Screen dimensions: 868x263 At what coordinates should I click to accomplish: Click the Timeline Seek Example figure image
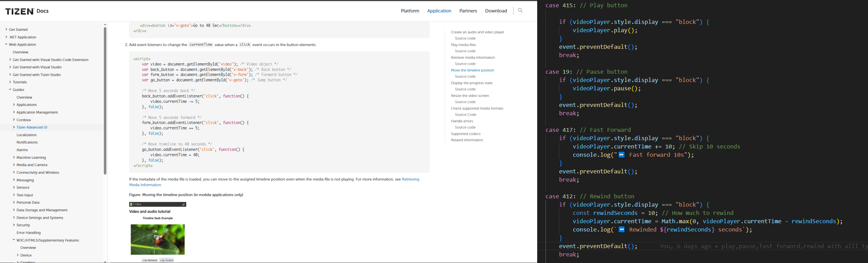click(158, 239)
